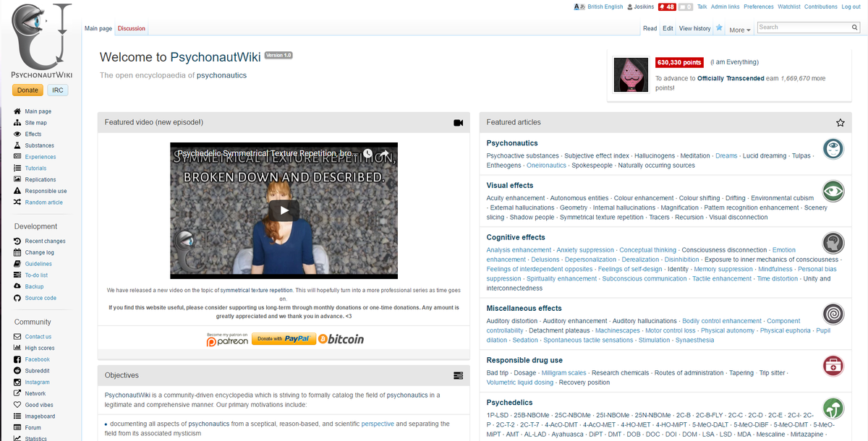The image size is (868, 441).
Task: Open Recent changes via the history icon
Action: coord(16,241)
